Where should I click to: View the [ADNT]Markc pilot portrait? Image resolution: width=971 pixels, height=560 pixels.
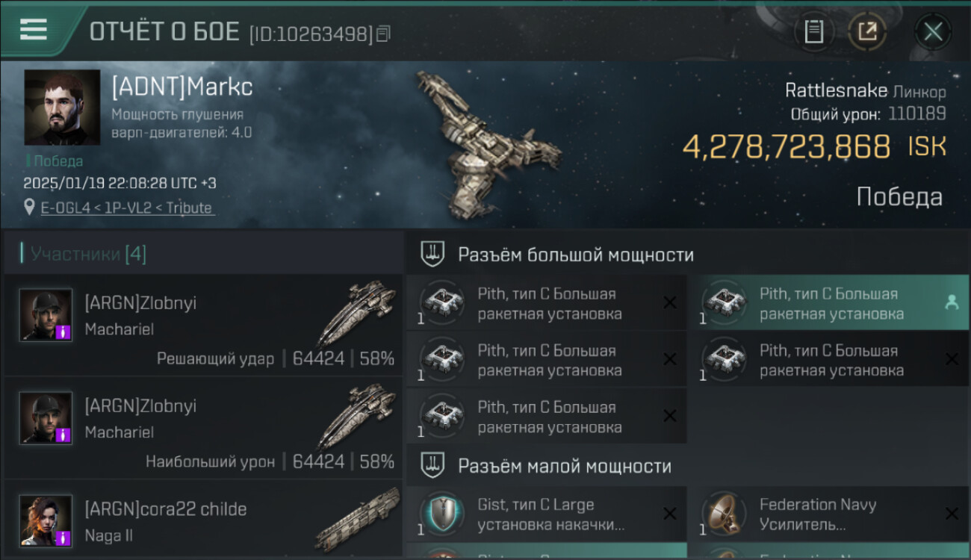point(62,108)
